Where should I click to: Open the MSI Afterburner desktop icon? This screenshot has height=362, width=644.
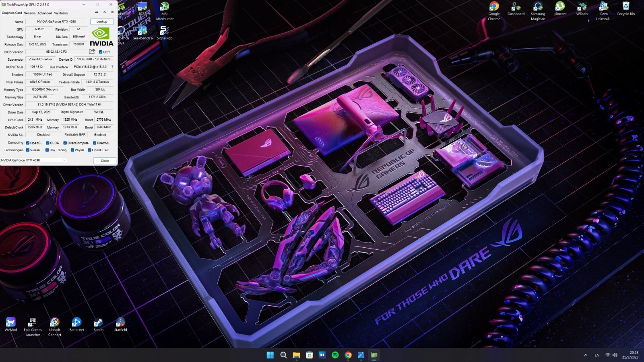(164, 11)
